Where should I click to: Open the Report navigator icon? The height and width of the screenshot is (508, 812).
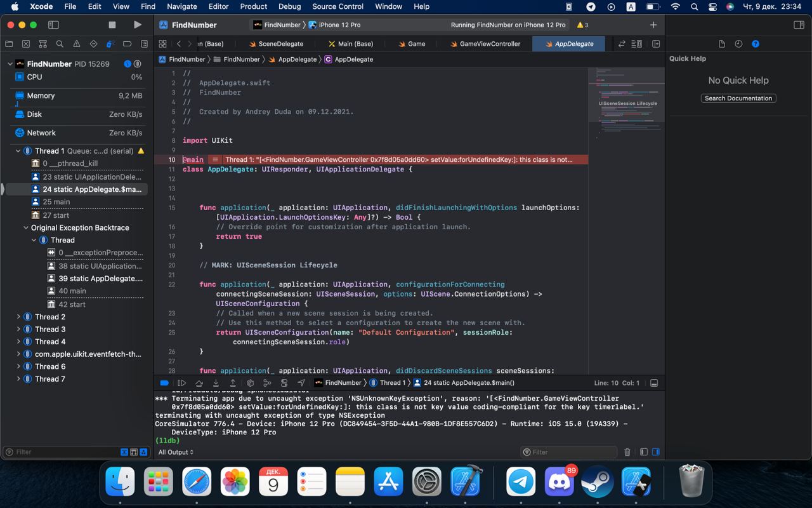click(x=145, y=44)
